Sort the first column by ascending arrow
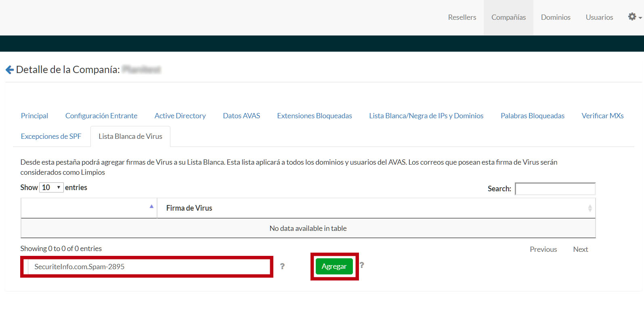This screenshot has height=316, width=644. click(151, 207)
